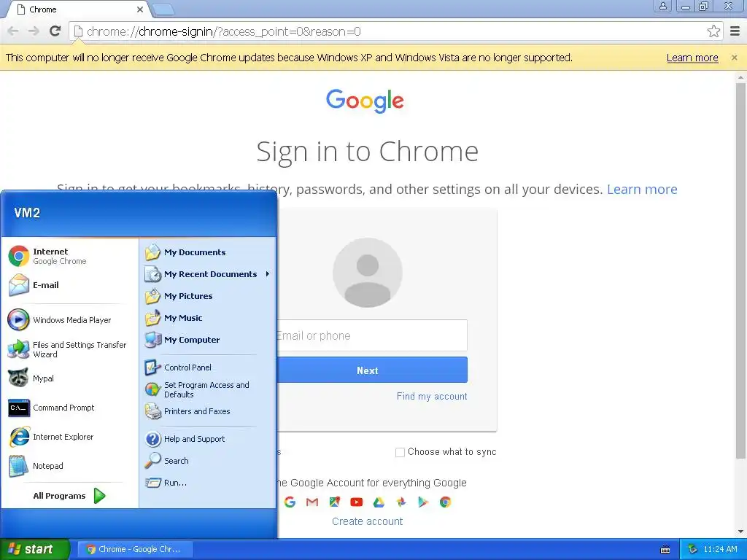Click the Safely Remove Hardware tray icon
The image size is (747, 560).
coord(693,549)
